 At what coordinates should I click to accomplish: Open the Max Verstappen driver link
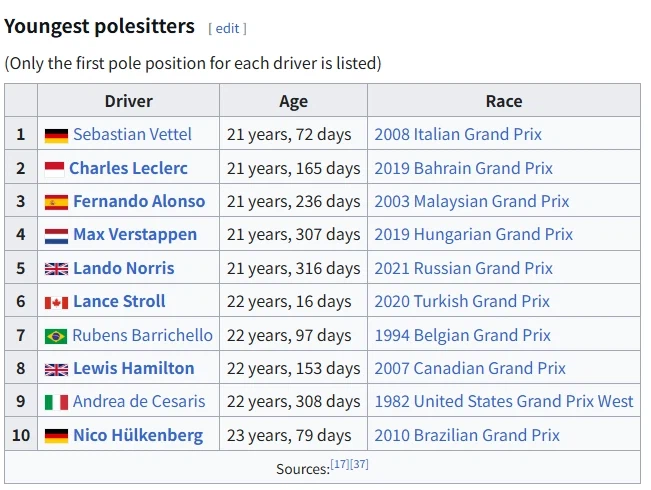[x=135, y=235]
